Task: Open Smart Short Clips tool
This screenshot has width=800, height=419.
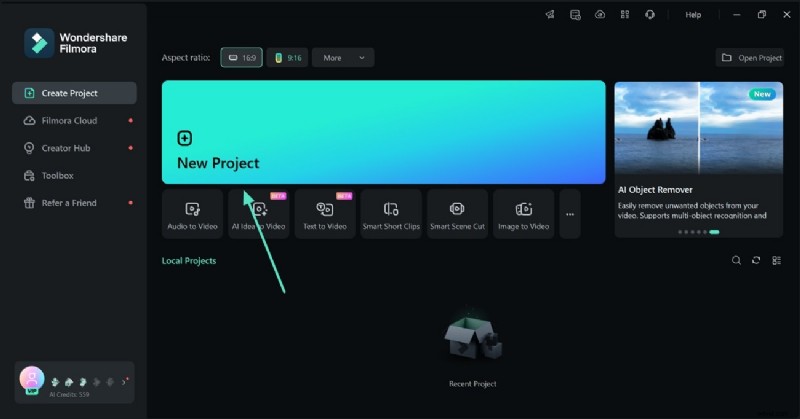Action: [391, 214]
